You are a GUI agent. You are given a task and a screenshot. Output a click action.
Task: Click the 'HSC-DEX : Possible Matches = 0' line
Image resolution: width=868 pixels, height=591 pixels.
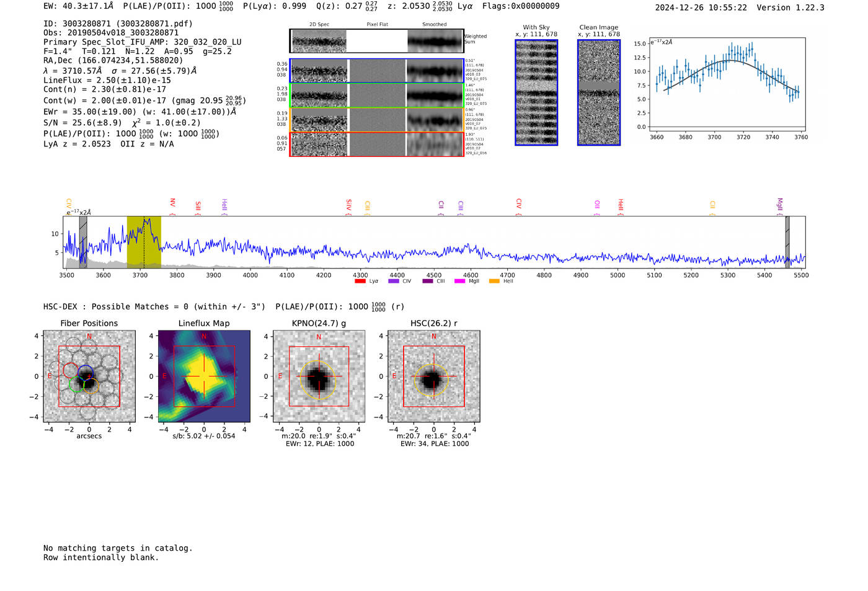223,306
